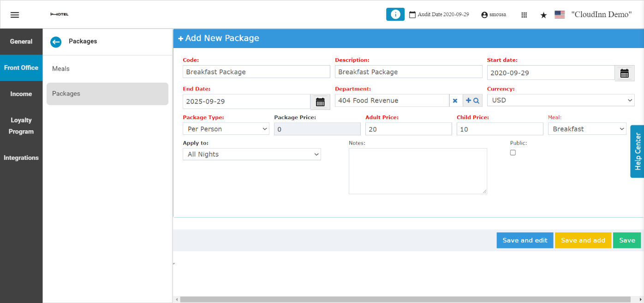This screenshot has width=644, height=303.
Task: Click the Adult Price input field
Action: pyautogui.click(x=409, y=129)
